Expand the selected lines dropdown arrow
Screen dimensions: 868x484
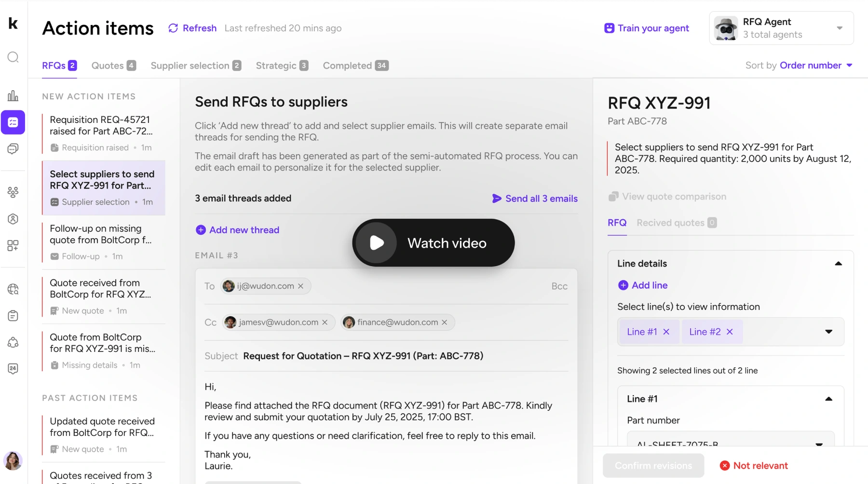click(x=828, y=332)
